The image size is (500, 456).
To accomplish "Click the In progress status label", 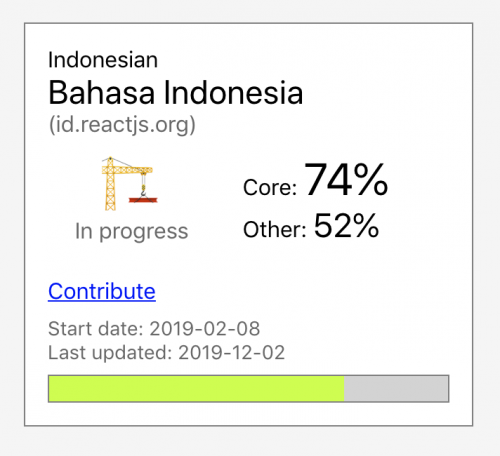I will point(132,231).
